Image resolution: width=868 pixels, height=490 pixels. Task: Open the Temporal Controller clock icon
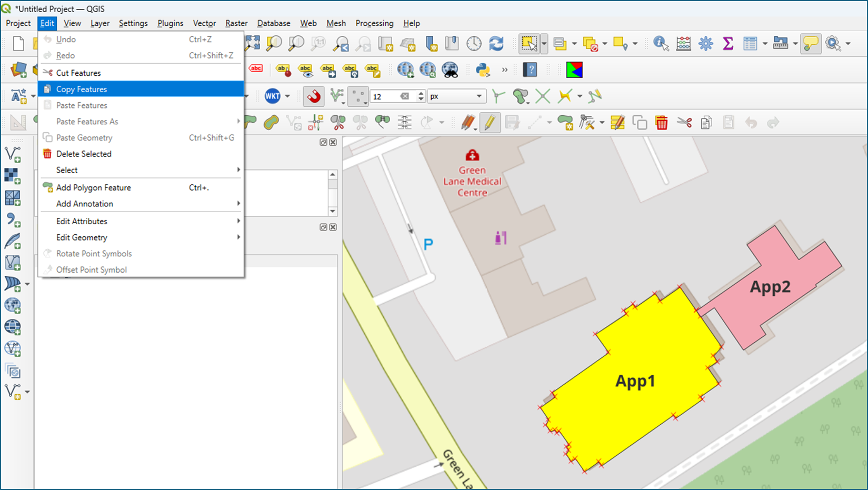pos(474,44)
